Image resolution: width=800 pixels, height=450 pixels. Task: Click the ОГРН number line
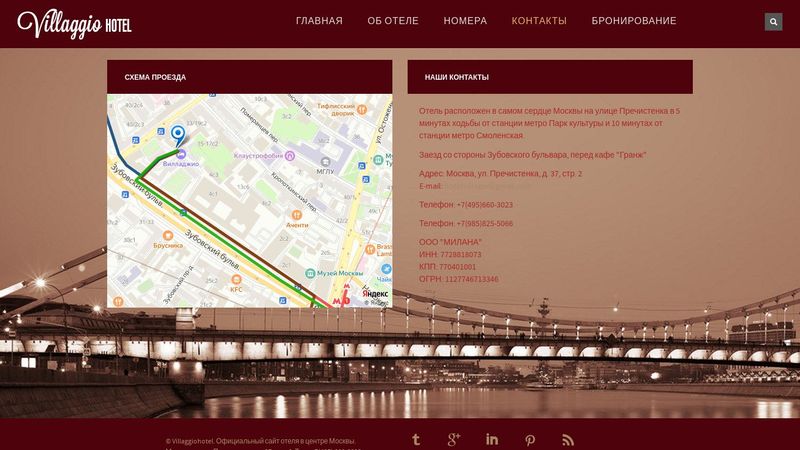[x=459, y=279]
